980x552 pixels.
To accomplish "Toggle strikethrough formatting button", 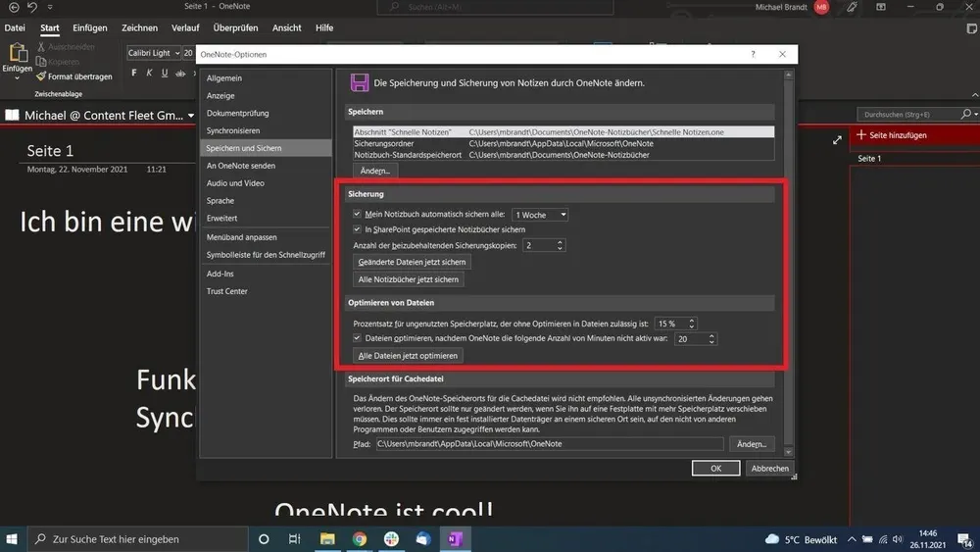I will tap(180, 74).
